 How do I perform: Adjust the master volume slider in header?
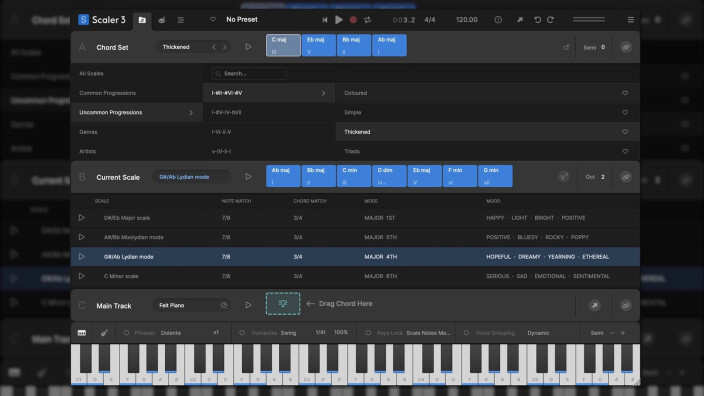[x=589, y=20]
